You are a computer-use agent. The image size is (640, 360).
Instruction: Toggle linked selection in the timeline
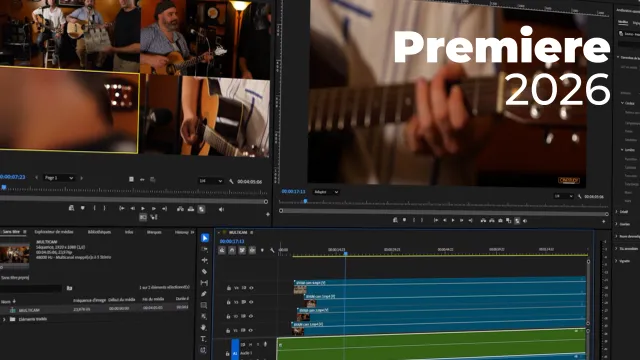coord(242,250)
